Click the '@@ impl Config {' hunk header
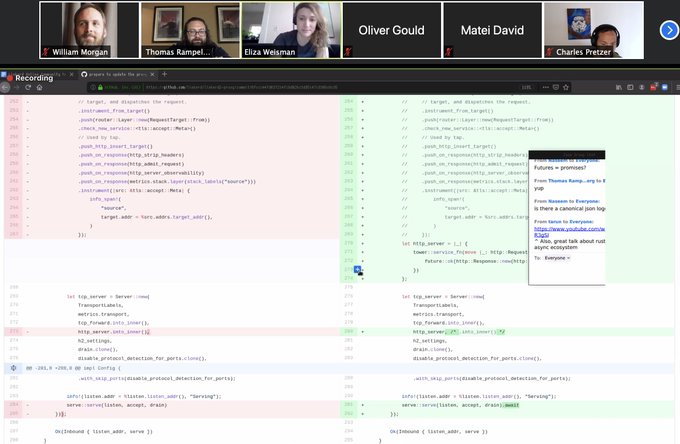Viewport: 680px width, 444px height. [x=73, y=368]
